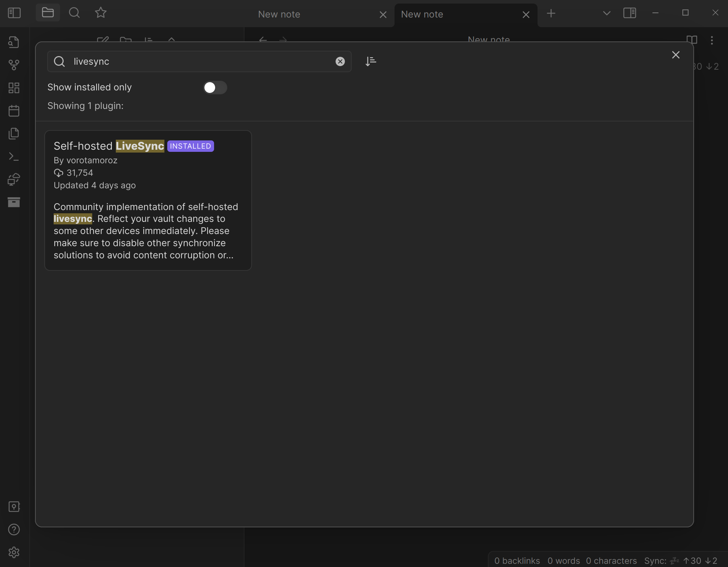Open today's daily note calendar icon
Screen dimensions: 728x567
coord(14,111)
